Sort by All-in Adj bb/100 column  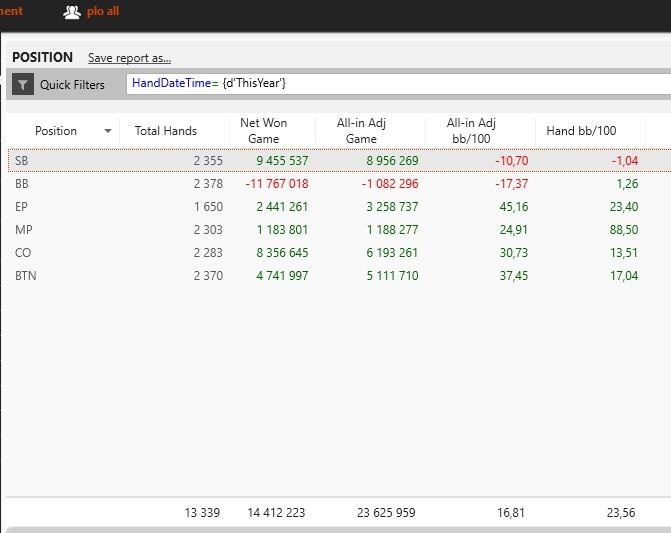(x=471, y=131)
